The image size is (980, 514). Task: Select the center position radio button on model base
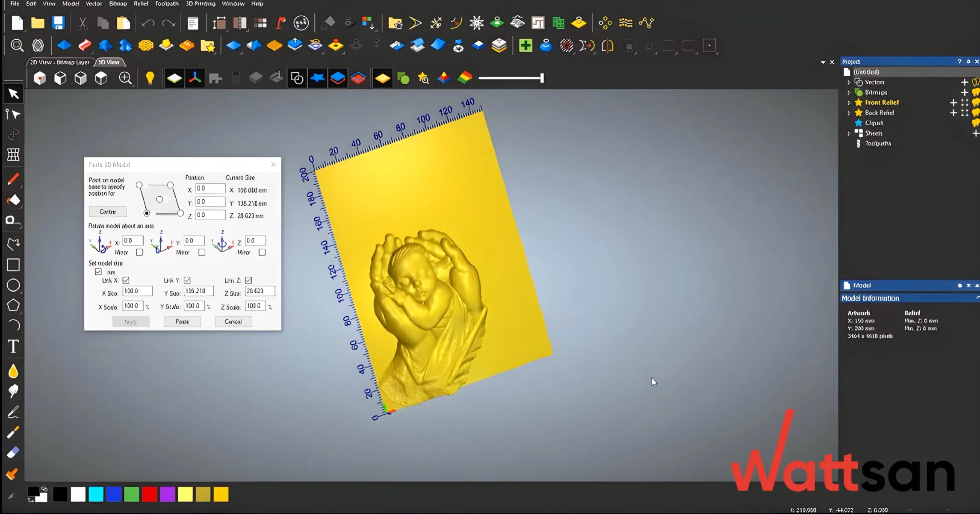(159, 199)
